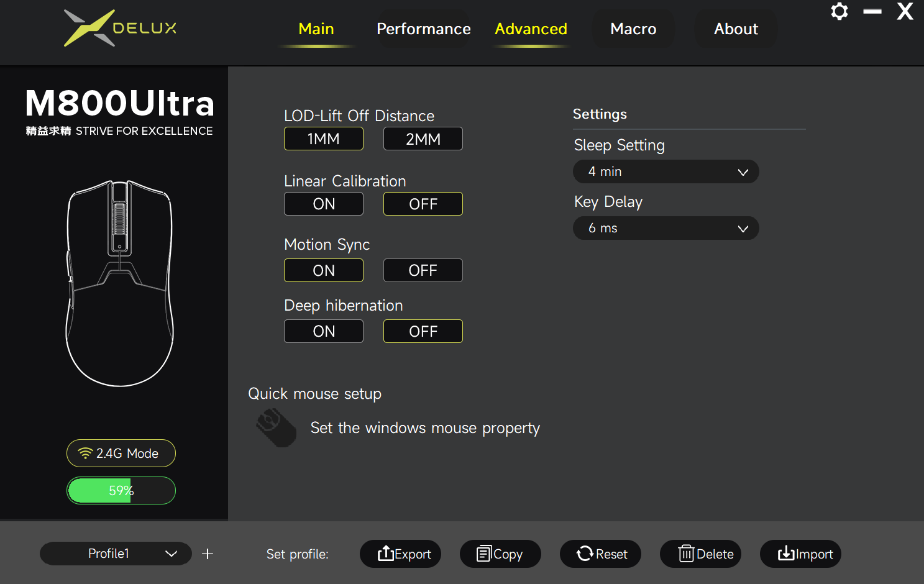
Task: Click the Settings heading
Action: point(600,114)
